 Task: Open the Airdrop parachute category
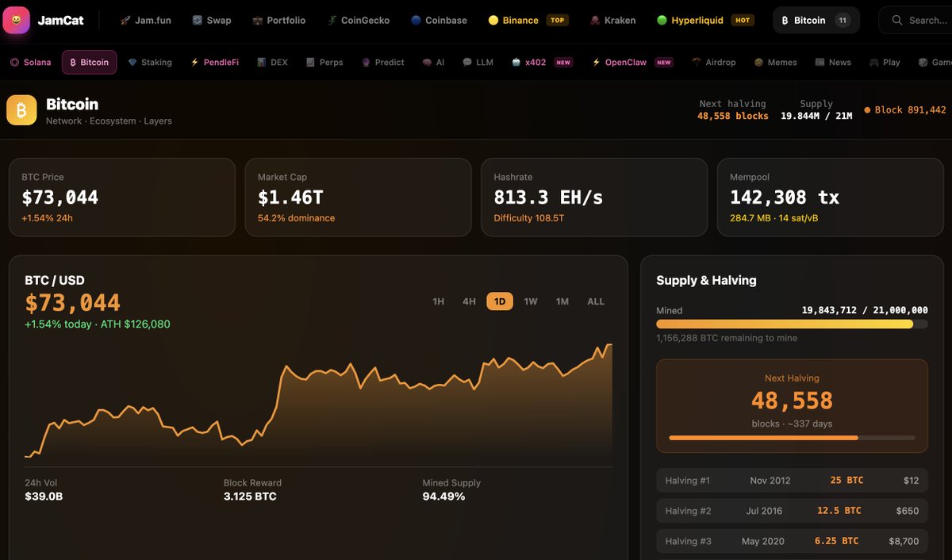click(714, 62)
